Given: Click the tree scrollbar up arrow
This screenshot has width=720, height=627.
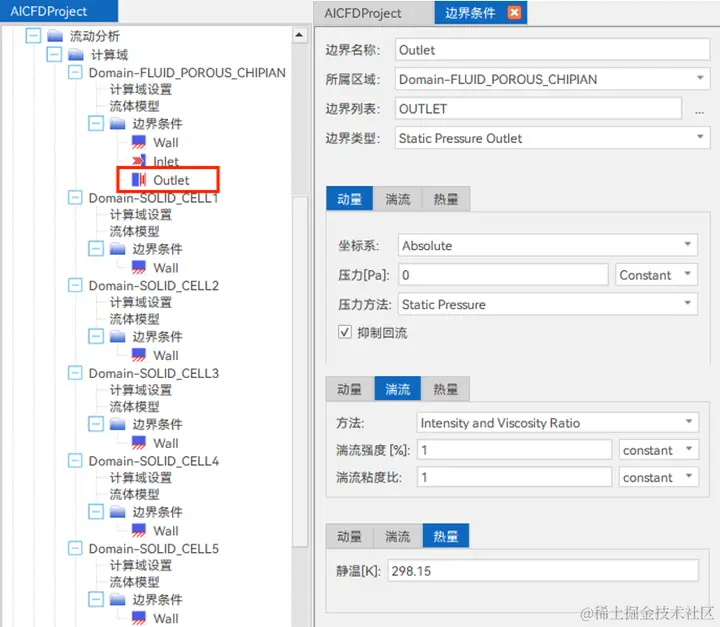Looking at the screenshot, I should pyautogui.click(x=299, y=35).
